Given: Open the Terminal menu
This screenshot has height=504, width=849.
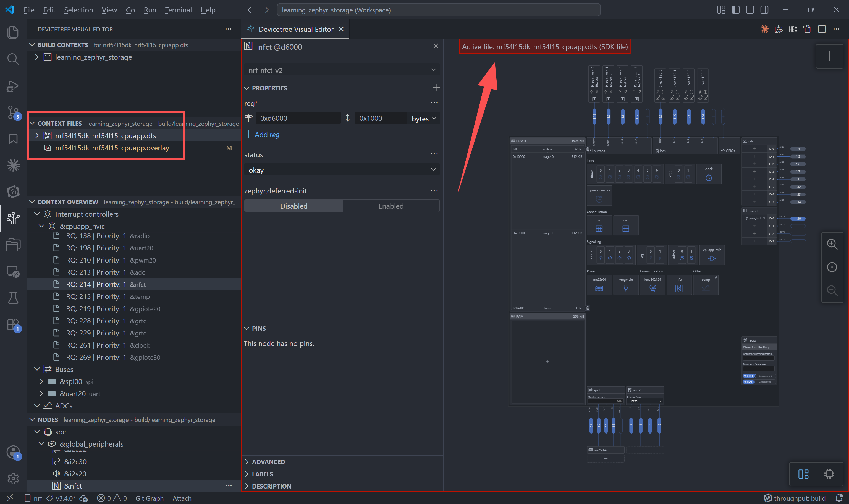Looking at the screenshot, I should tap(178, 10).
